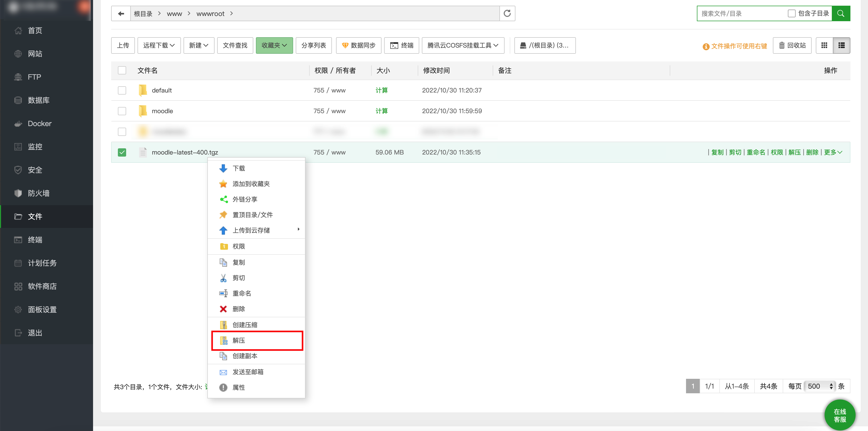Expand the 远程下载 dropdown

(159, 45)
